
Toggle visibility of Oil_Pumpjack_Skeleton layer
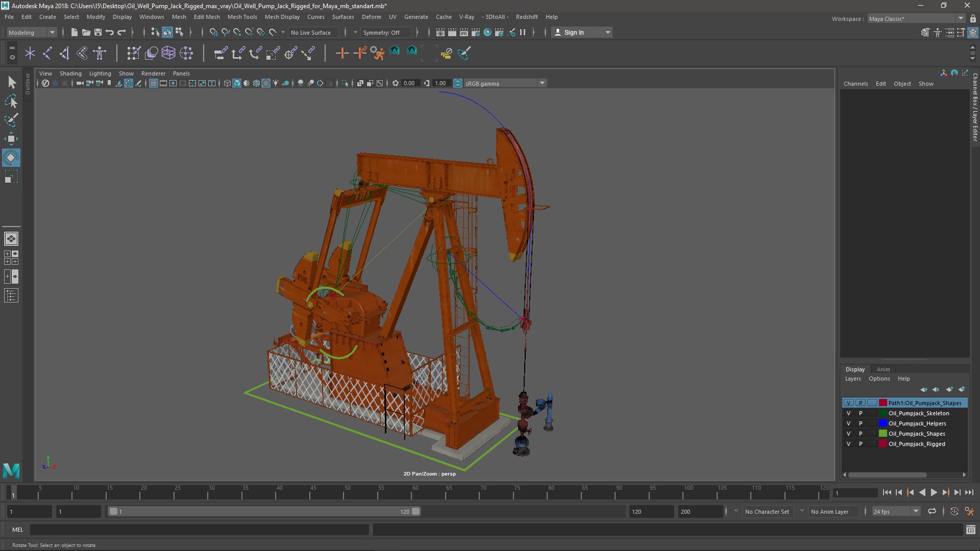pyautogui.click(x=848, y=412)
